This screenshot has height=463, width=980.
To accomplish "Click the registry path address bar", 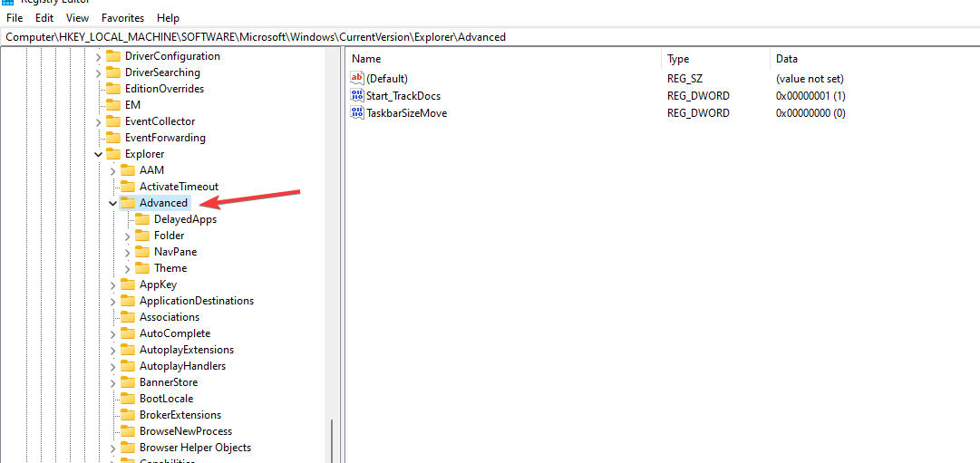I will pos(490,37).
